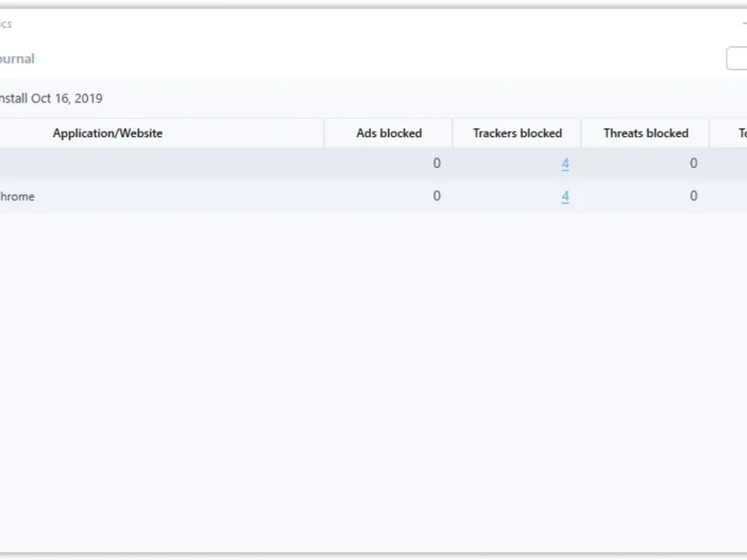Click Chrome's Ads blocked value

point(436,196)
